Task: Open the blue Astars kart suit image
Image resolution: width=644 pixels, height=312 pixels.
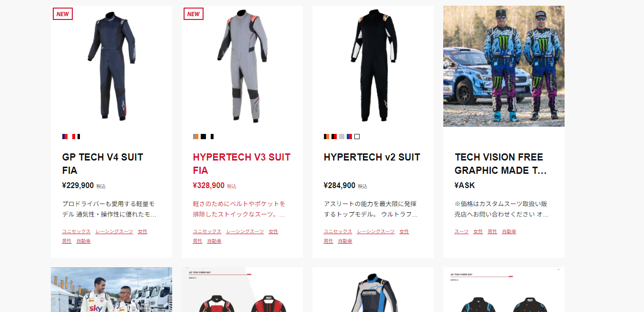Action: (x=373, y=290)
